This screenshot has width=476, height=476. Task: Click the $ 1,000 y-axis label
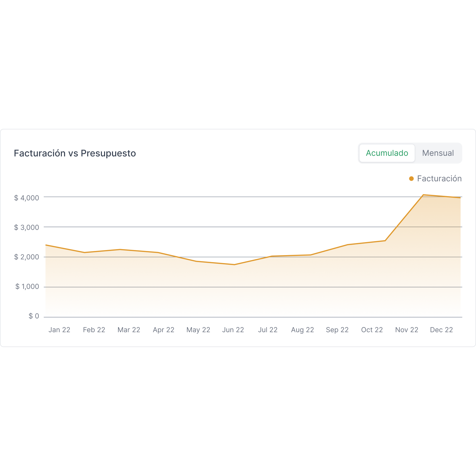(x=27, y=287)
